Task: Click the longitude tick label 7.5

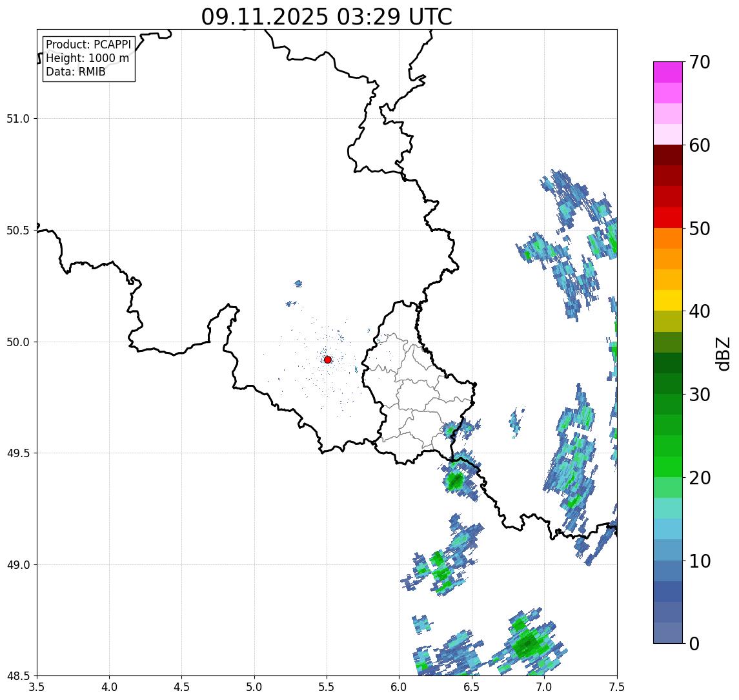Action: [x=617, y=687]
